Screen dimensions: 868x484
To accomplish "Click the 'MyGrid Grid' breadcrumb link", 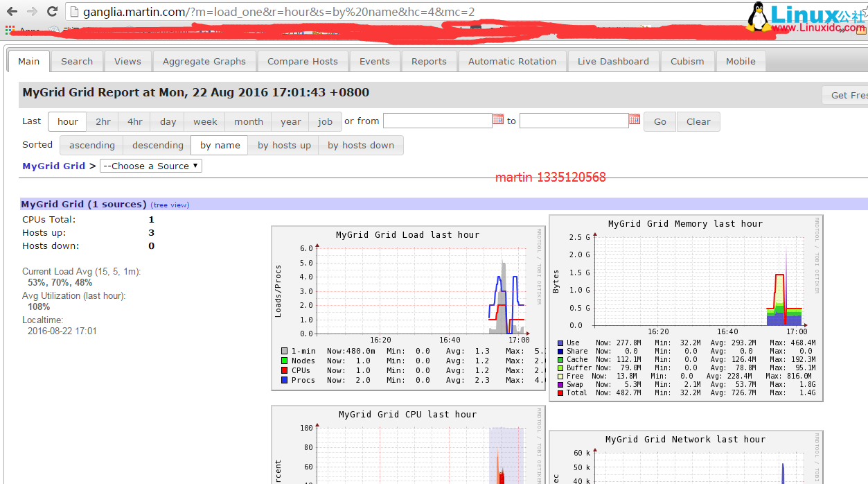I will (53, 166).
